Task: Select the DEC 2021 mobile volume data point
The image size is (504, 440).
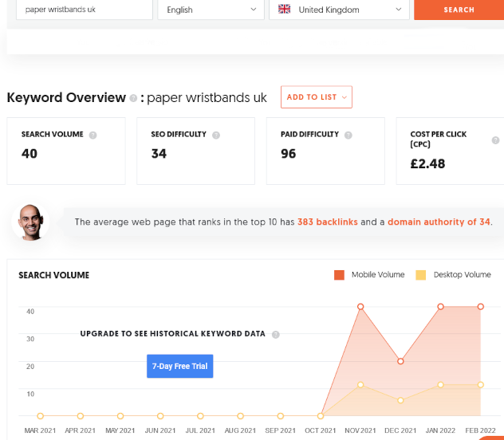Action: pos(400,362)
